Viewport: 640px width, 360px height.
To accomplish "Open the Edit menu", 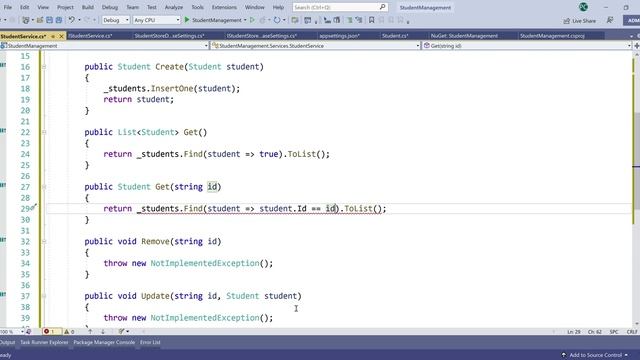I will [x=24, y=7].
